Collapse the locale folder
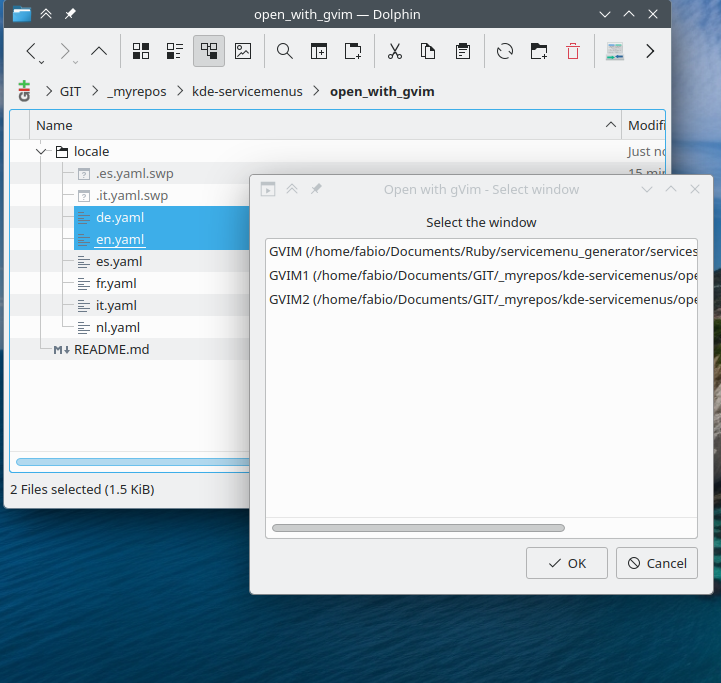This screenshot has height=683, width=721. [x=41, y=151]
